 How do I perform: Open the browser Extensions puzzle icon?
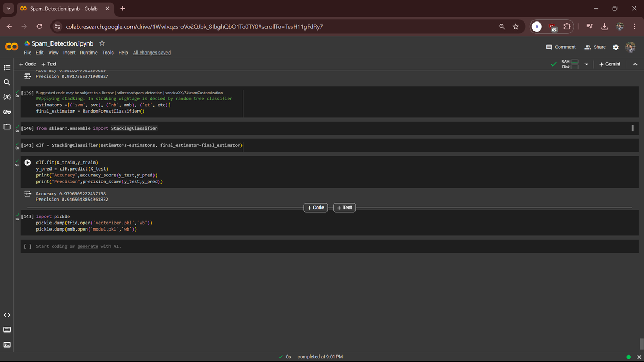568,27
